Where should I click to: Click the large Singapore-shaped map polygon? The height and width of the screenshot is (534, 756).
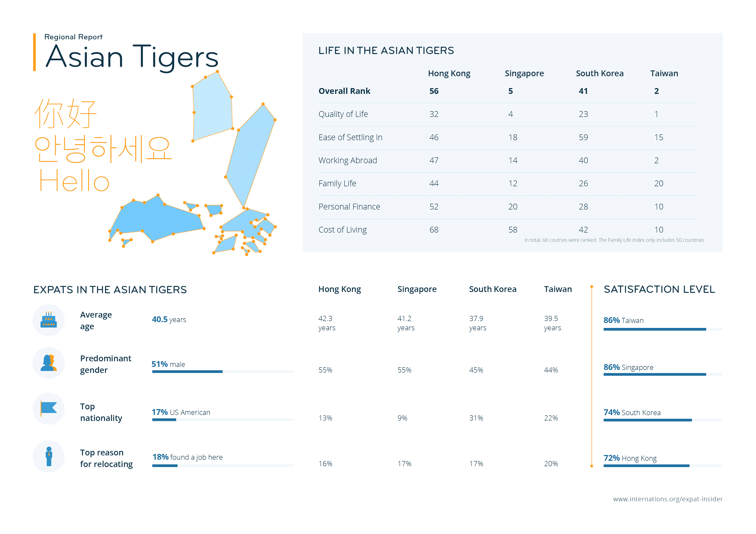158,219
